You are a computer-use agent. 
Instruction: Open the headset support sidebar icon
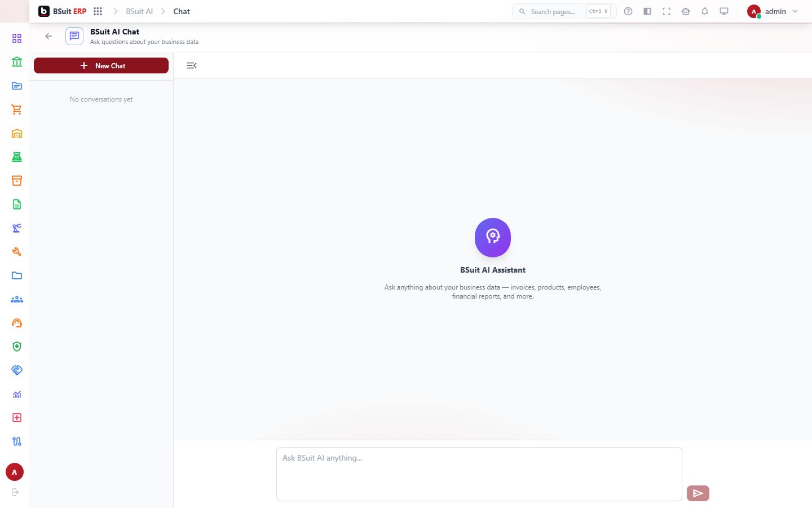click(17, 323)
